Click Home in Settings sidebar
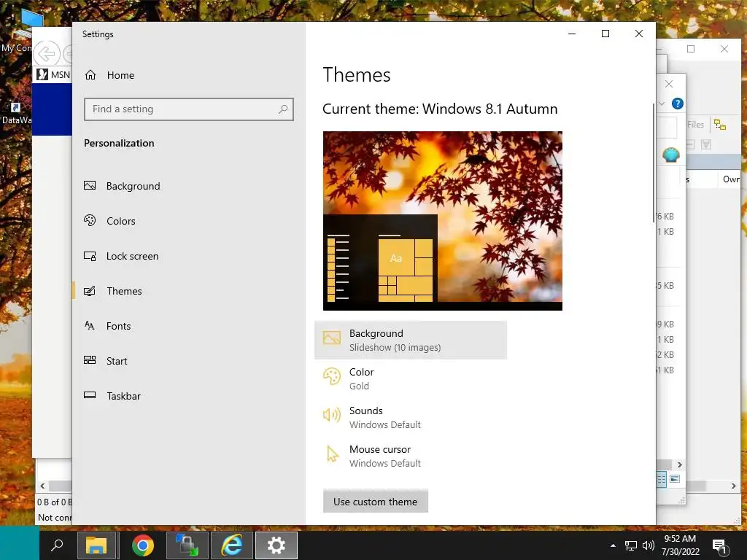The height and width of the screenshot is (560, 747). [120, 75]
